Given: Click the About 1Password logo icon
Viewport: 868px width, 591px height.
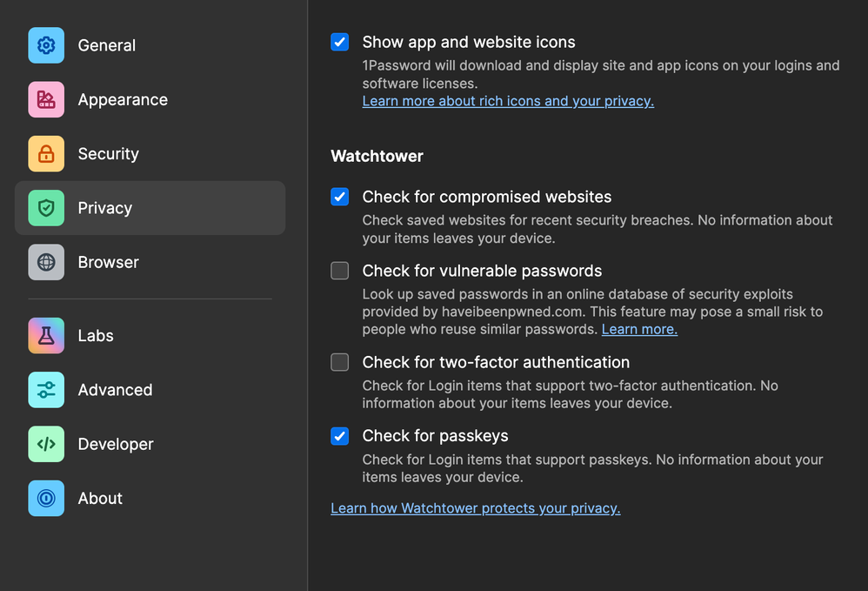Looking at the screenshot, I should point(46,499).
